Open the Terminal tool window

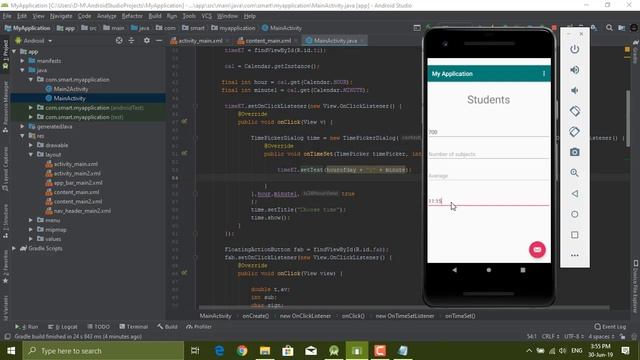pyautogui.click(x=133, y=327)
